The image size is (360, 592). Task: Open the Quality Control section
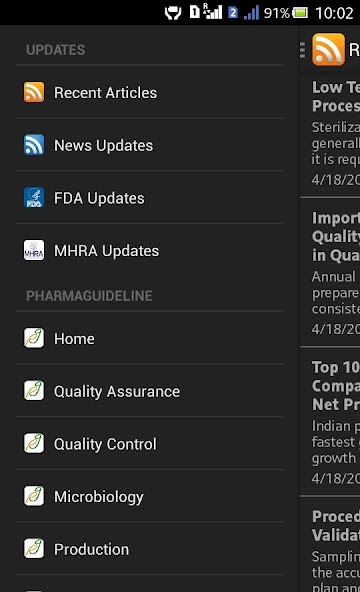pos(150,444)
